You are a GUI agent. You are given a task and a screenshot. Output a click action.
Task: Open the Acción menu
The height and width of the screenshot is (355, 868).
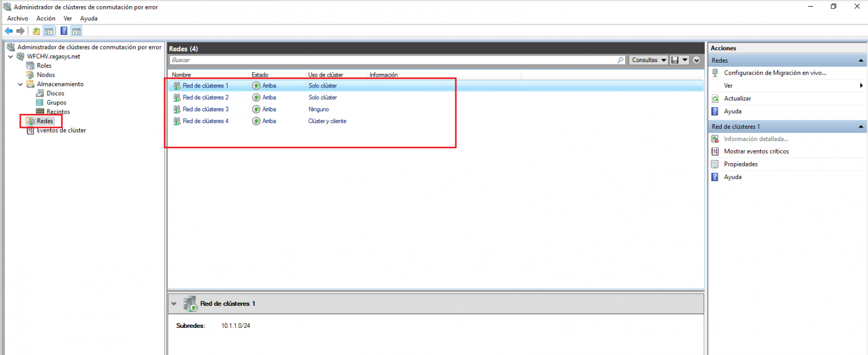pos(45,18)
